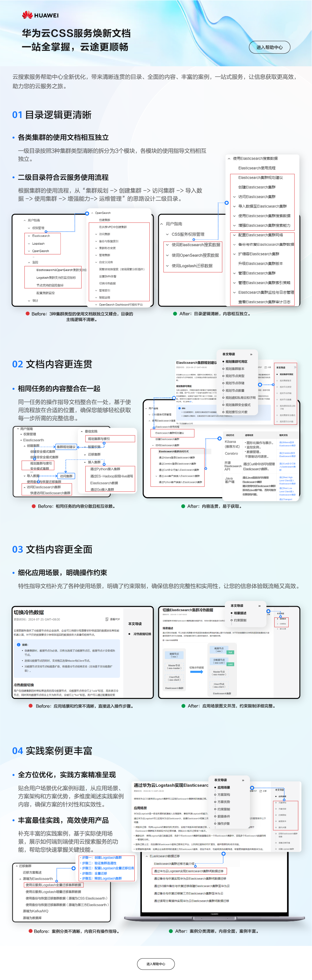Click the 查看PDF icon in 切换冷热数据 doc
Screen dimensions: 312x980
point(107,619)
